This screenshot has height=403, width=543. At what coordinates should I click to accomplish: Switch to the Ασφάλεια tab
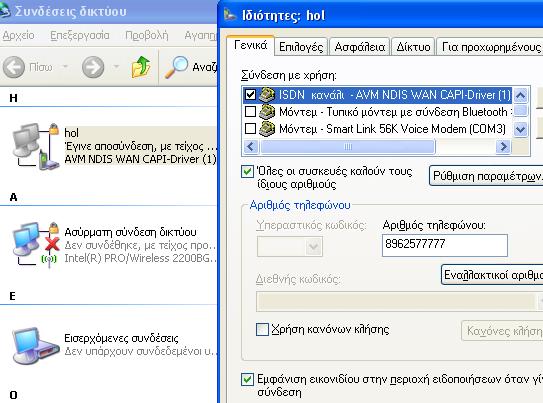pyautogui.click(x=360, y=47)
